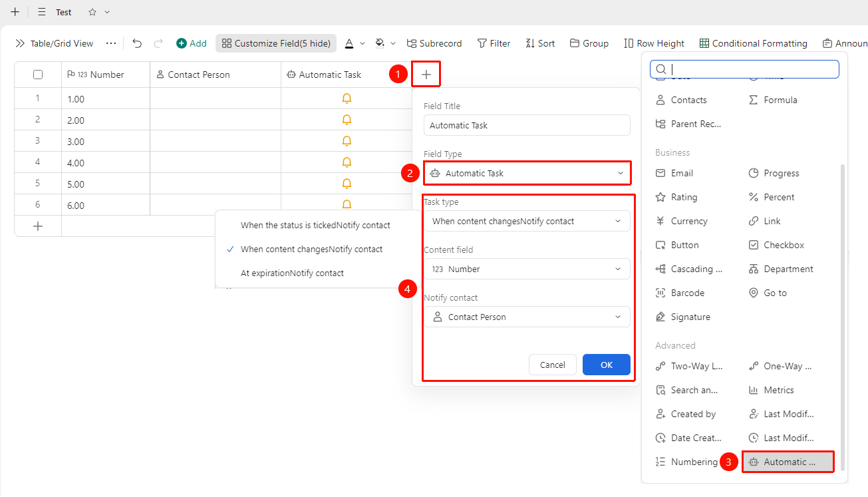The image size is (868, 497).
Task: Select the Go to field type
Action: pos(768,293)
